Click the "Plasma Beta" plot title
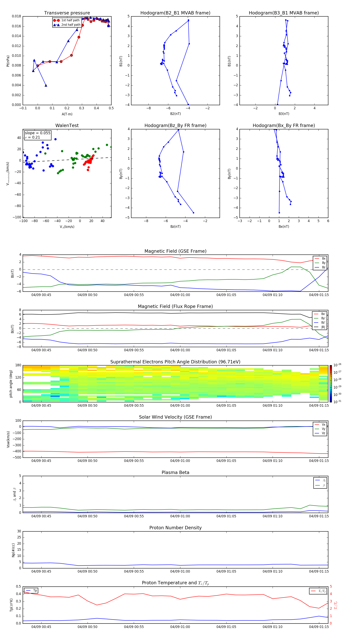The width and height of the screenshot is (351, 644). [x=175, y=472]
